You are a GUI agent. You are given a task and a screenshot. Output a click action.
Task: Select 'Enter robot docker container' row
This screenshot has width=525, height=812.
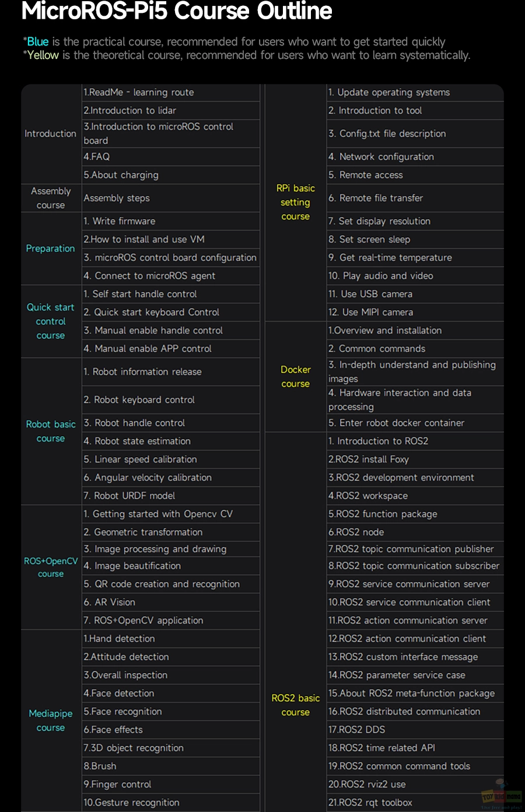tap(415, 423)
